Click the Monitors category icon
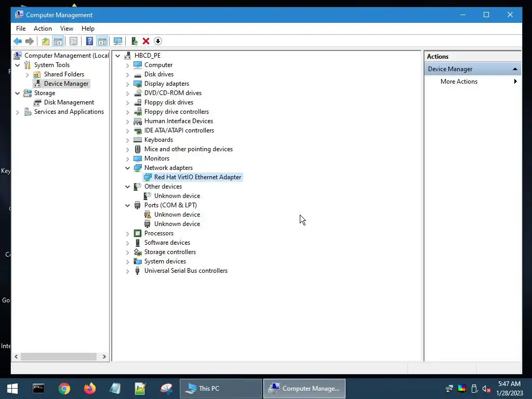The width and height of the screenshot is (532, 399). 137,158
